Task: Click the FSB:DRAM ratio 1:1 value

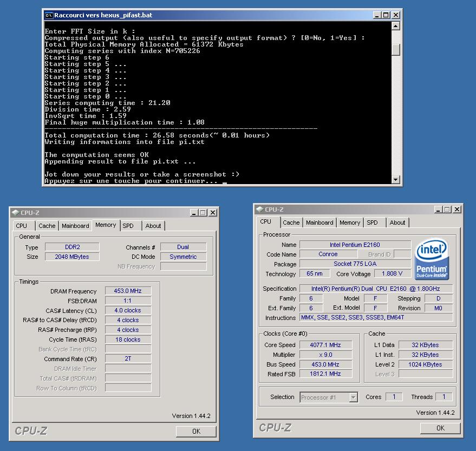Action: tap(128, 300)
